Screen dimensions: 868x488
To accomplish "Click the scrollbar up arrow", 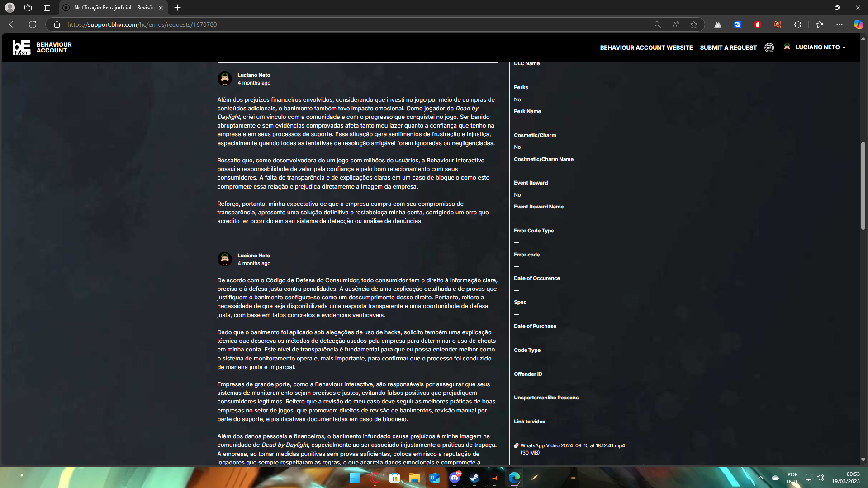I will pyautogui.click(x=863, y=38).
